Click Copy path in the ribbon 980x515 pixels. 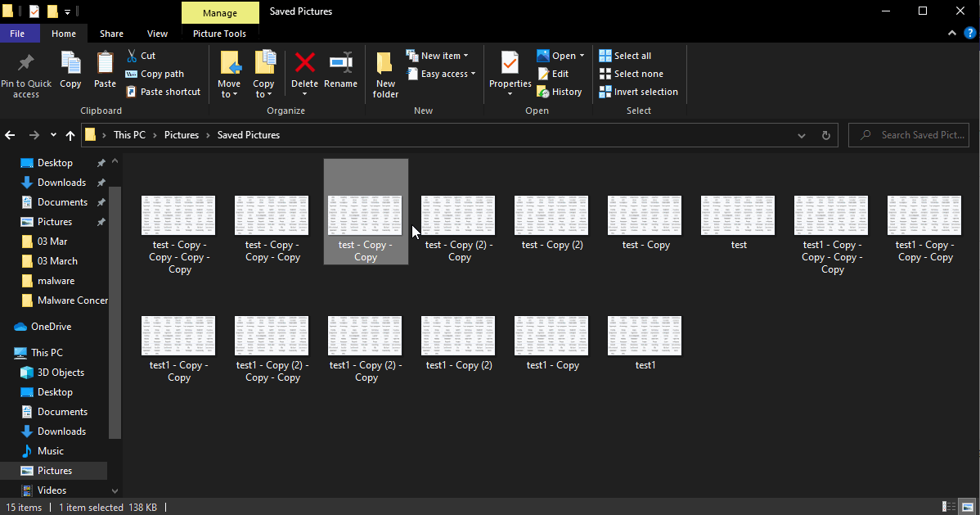point(155,74)
